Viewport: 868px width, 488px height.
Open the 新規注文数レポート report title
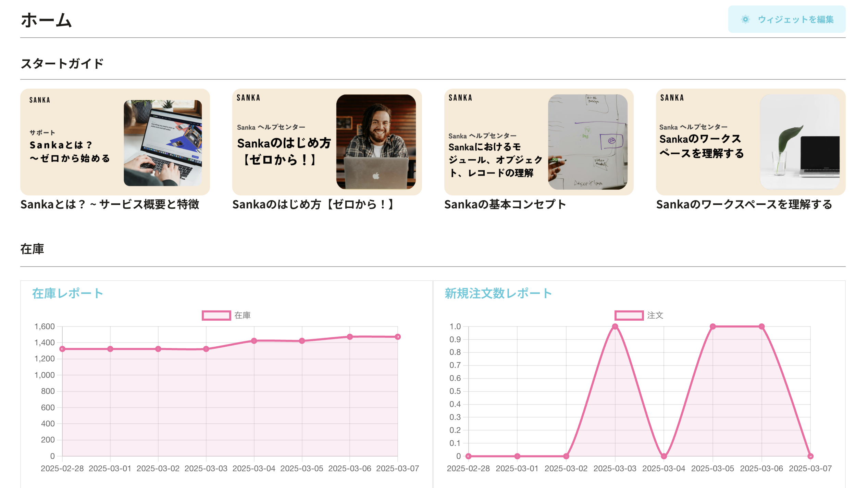(498, 293)
